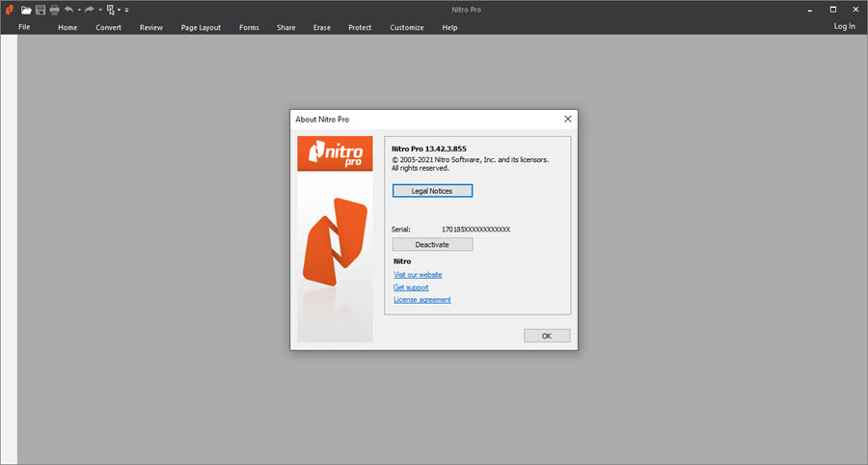Viewport: 868px width, 465px height.
Task: Open the Share tab
Action: pyautogui.click(x=286, y=27)
